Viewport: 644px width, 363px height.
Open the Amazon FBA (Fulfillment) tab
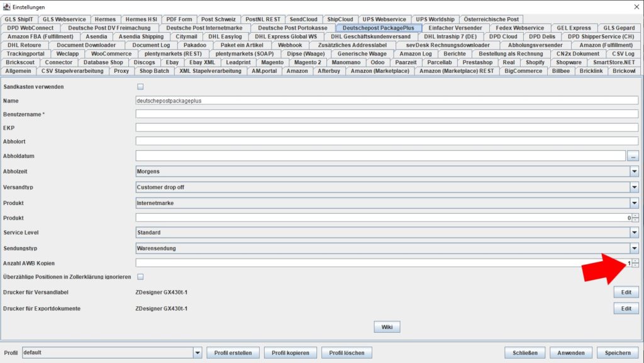coord(40,36)
